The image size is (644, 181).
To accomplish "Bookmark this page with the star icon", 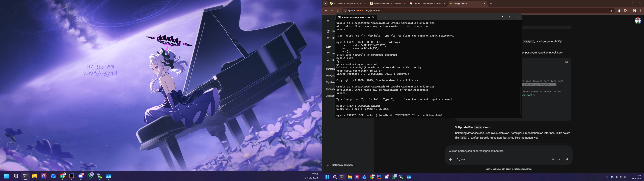I will pyautogui.click(x=611, y=11).
